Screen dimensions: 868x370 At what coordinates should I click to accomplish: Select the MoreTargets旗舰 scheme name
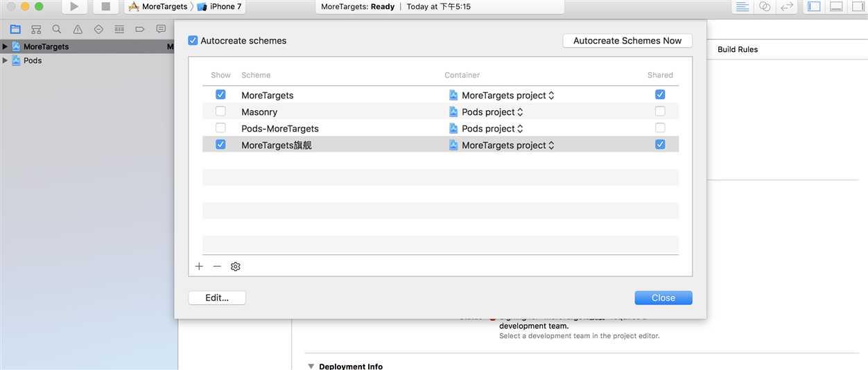[x=277, y=145]
